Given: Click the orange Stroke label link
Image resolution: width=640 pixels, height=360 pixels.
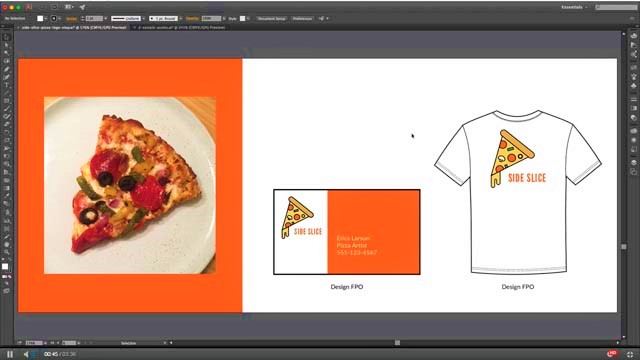Looking at the screenshot, I should (x=71, y=19).
